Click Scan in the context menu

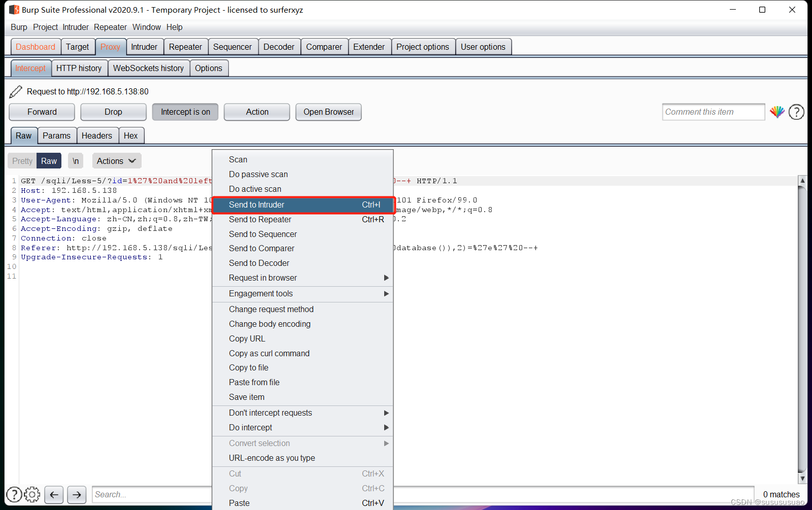tap(302, 159)
